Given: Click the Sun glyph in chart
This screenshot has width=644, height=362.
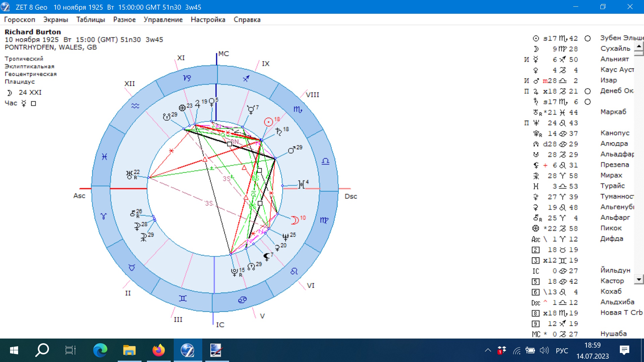Looking at the screenshot, I should (268, 122).
